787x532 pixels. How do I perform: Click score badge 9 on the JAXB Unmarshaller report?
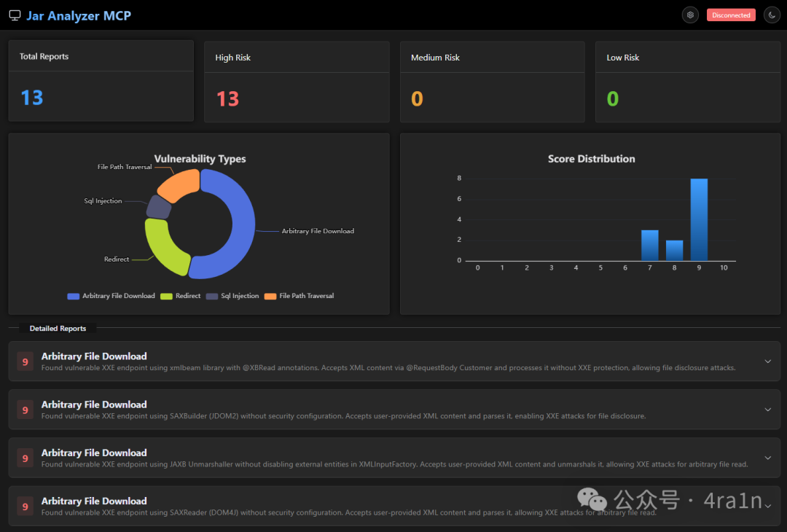(x=25, y=458)
